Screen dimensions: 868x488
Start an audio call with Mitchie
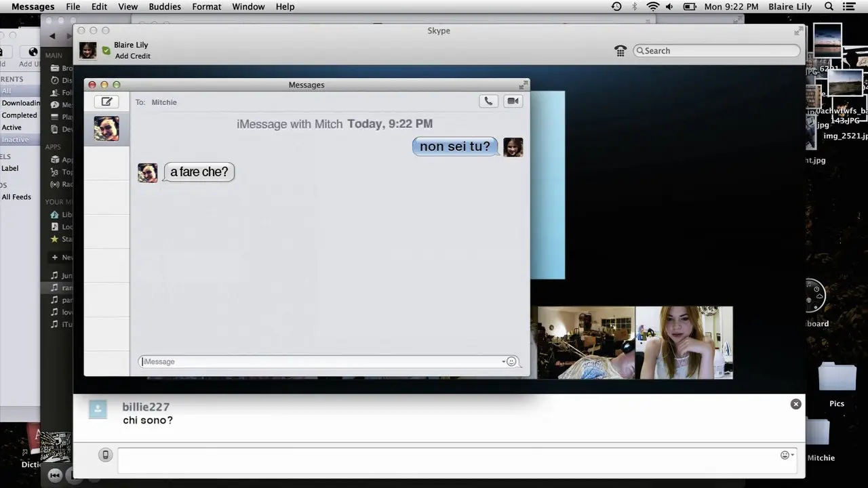pyautogui.click(x=488, y=101)
